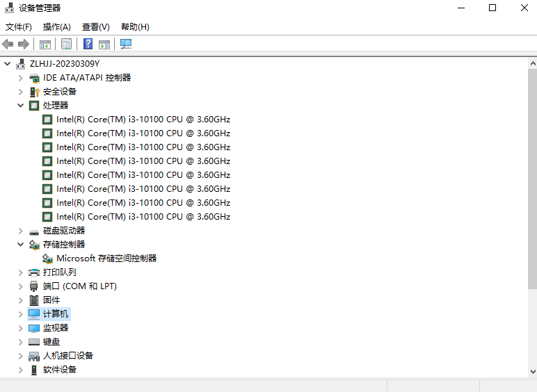Screen dimensions: 537x392
Task: Collapse the 处理器 node
Action: tap(21, 106)
